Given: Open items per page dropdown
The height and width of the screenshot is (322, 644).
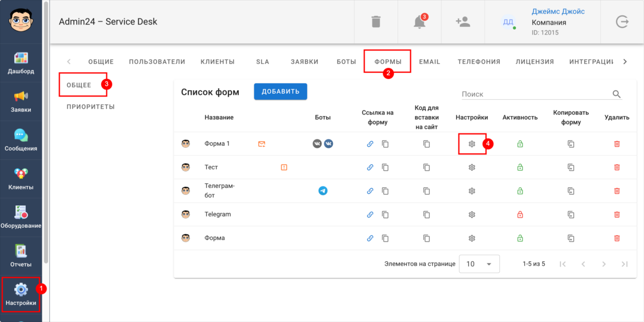Looking at the screenshot, I should click(479, 264).
